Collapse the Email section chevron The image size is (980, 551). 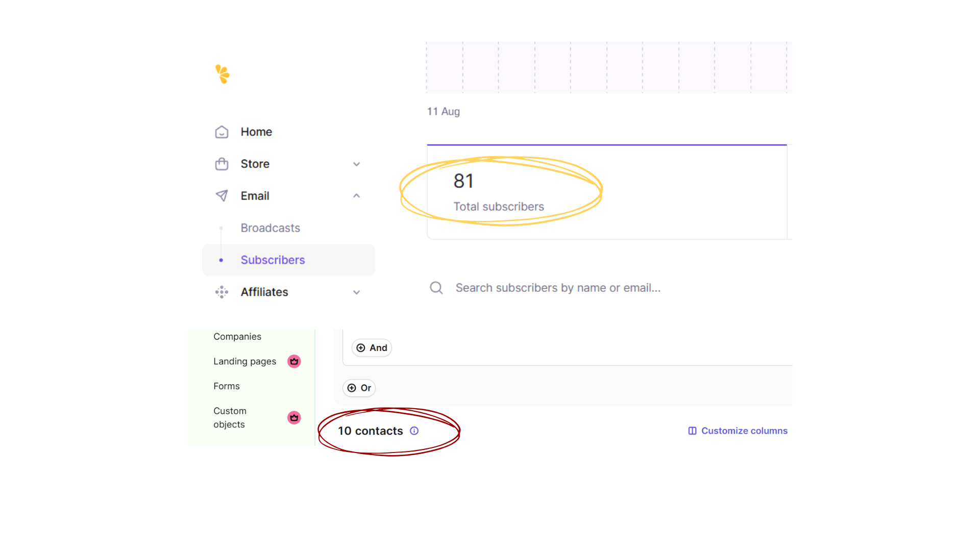coord(356,196)
